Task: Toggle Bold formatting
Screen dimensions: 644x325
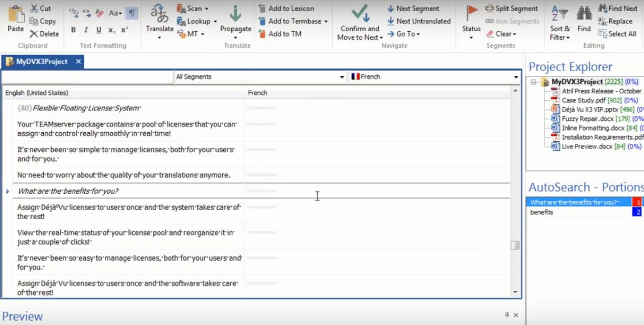Action: 73,30
